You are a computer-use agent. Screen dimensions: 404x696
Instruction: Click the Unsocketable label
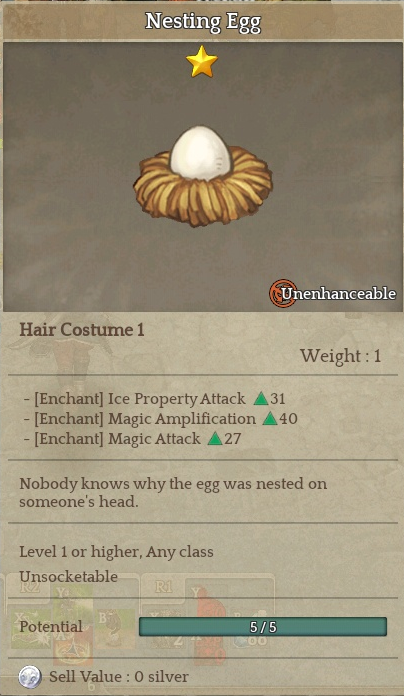(68, 577)
